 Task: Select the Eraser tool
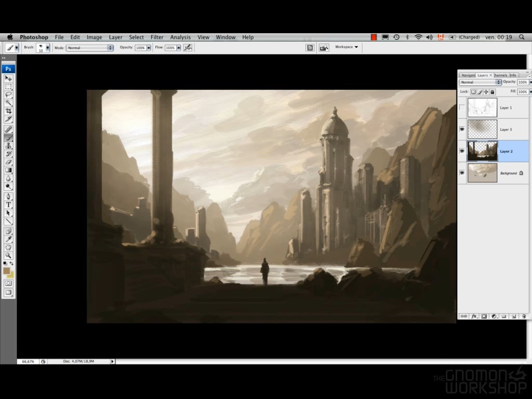(8, 162)
